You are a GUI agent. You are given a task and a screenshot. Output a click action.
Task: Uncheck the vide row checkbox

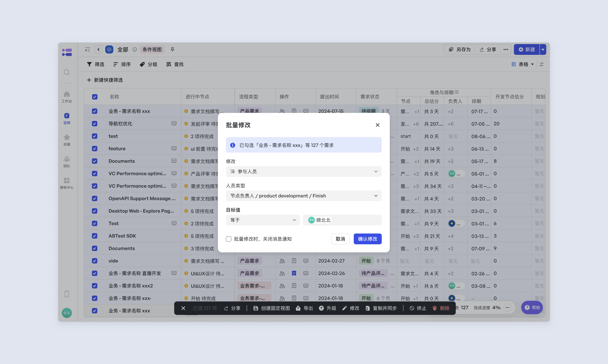coord(95,261)
